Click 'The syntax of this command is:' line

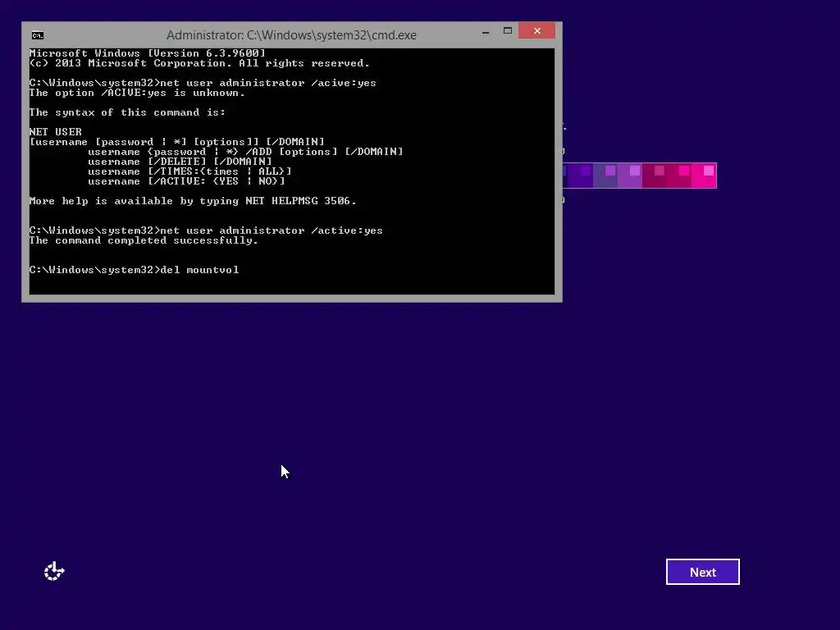(127, 112)
